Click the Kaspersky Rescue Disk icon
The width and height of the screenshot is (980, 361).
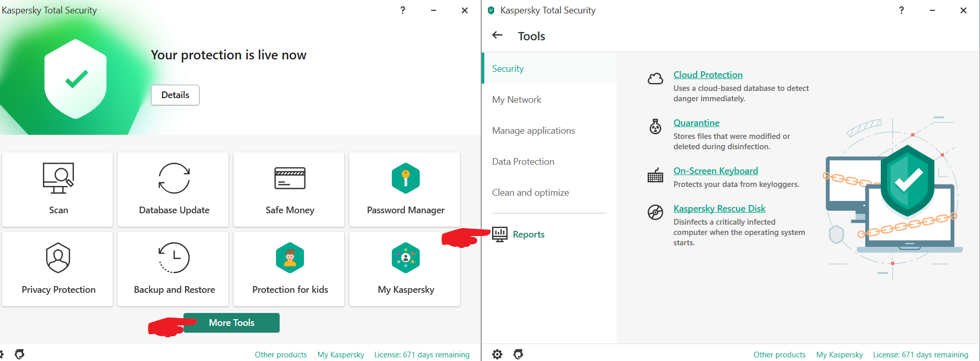pyautogui.click(x=655, y=212)
